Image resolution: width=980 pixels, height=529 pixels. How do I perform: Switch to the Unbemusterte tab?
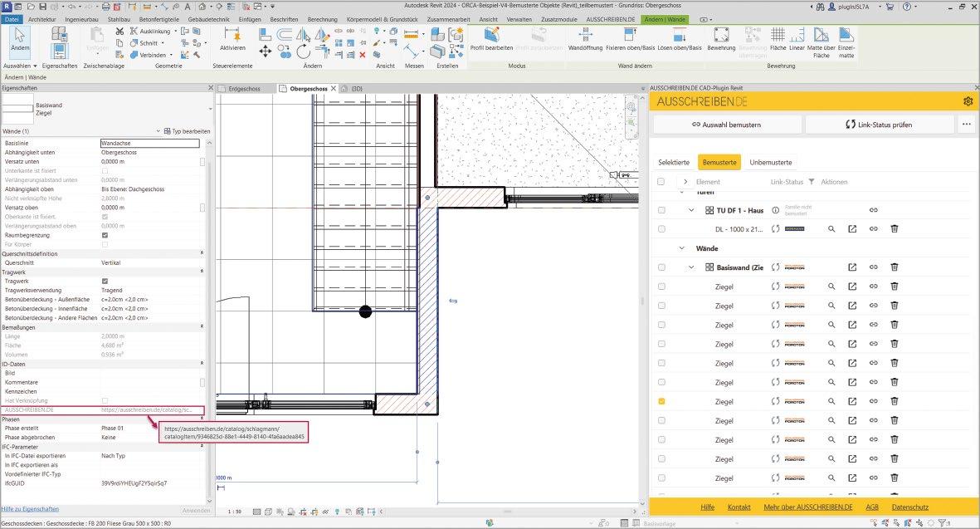[771, 162]
